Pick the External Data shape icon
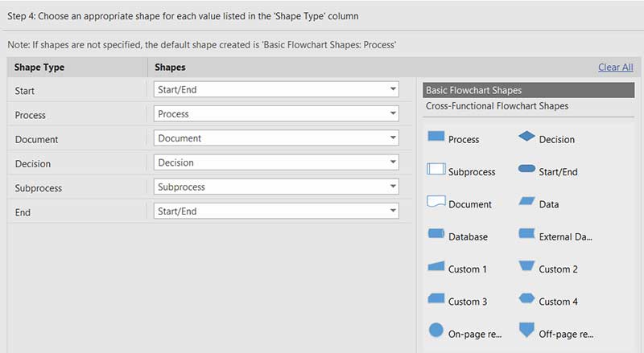This screenshot has height=353, width=644. 526,235
